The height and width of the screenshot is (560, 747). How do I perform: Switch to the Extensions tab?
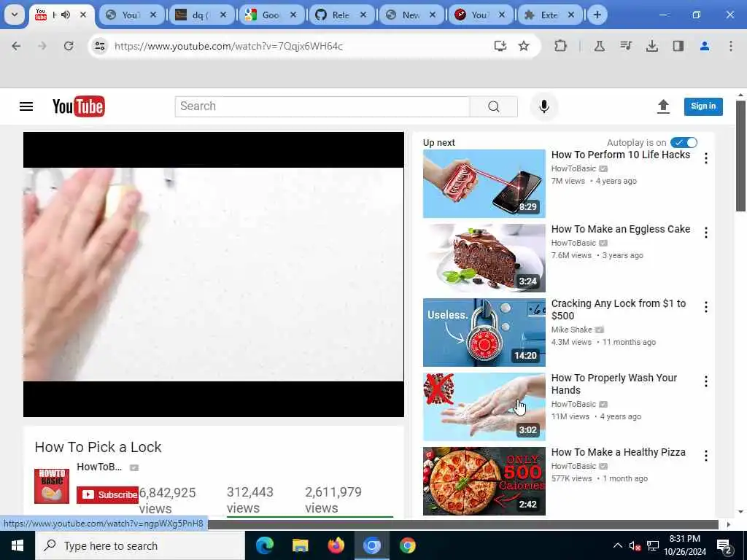tap(549, 15)
